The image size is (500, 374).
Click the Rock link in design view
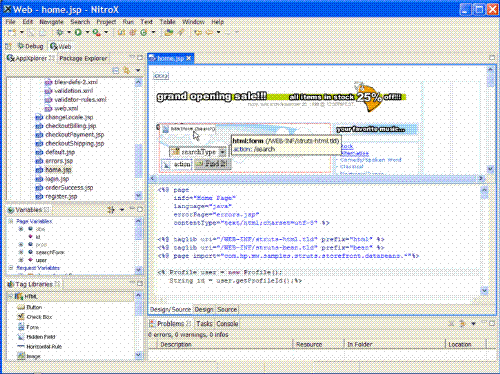347,146
